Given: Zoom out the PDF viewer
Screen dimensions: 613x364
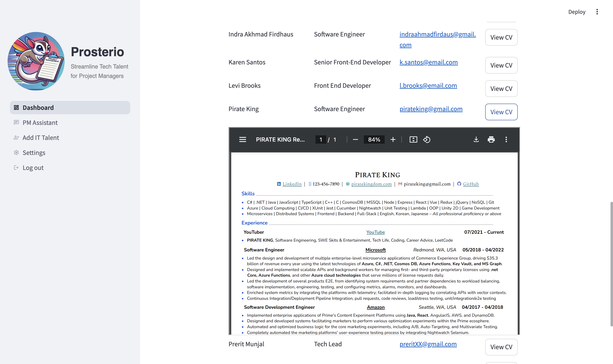Looking at the screenshot, I should (x=355, y=139).
